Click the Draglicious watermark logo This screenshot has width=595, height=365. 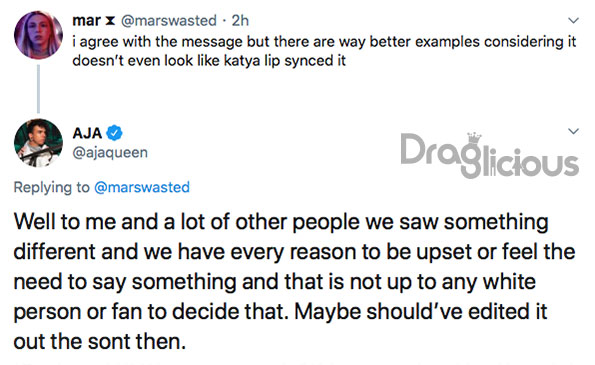(x=490, y=156)
